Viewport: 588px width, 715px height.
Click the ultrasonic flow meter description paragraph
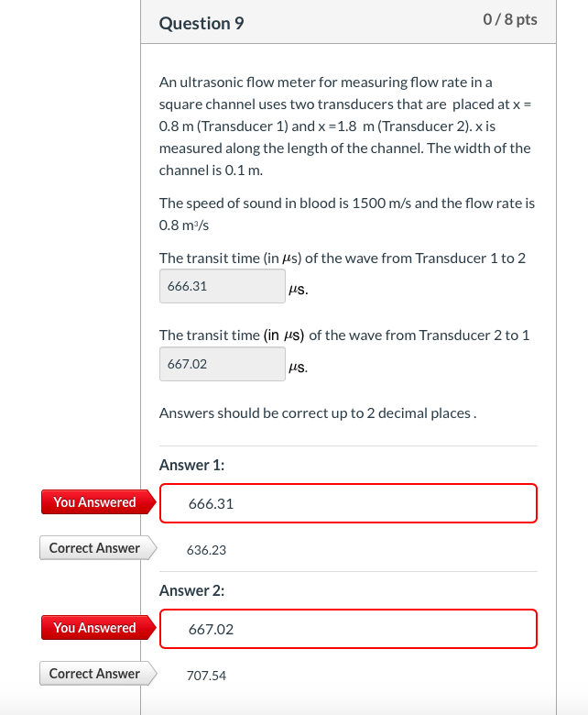(x=345, y=126)
